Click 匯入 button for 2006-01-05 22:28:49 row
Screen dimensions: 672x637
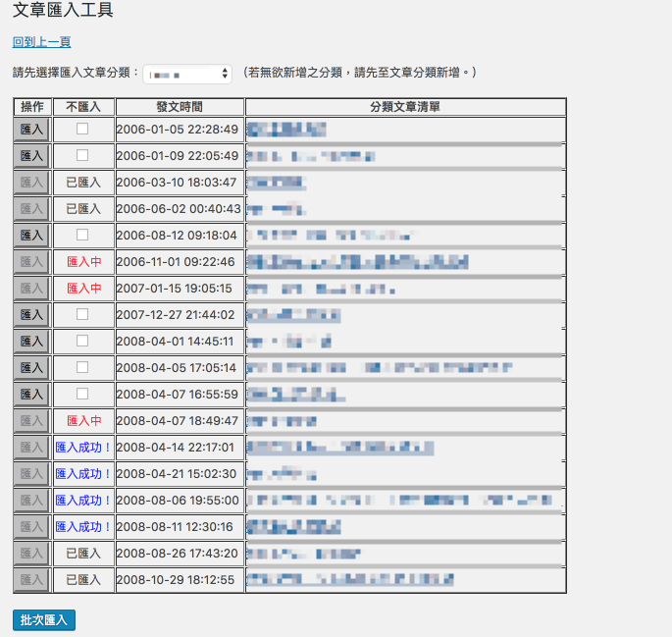tap(31, 130)
